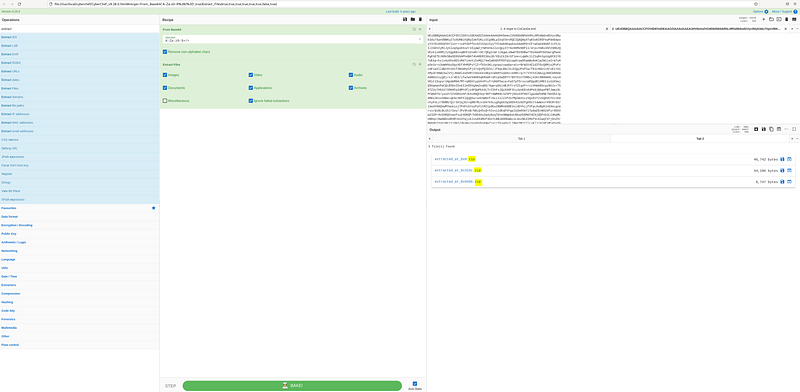This screenshot has width=800, height=392.
Task: Select output Tab 2
Action: click(x=700, y=138)
